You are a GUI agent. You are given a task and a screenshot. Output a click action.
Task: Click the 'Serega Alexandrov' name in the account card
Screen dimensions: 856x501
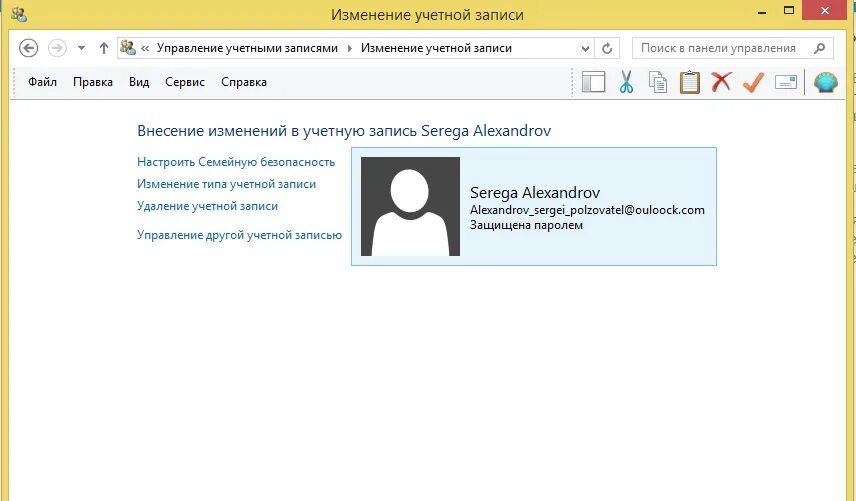coord(535,193)
